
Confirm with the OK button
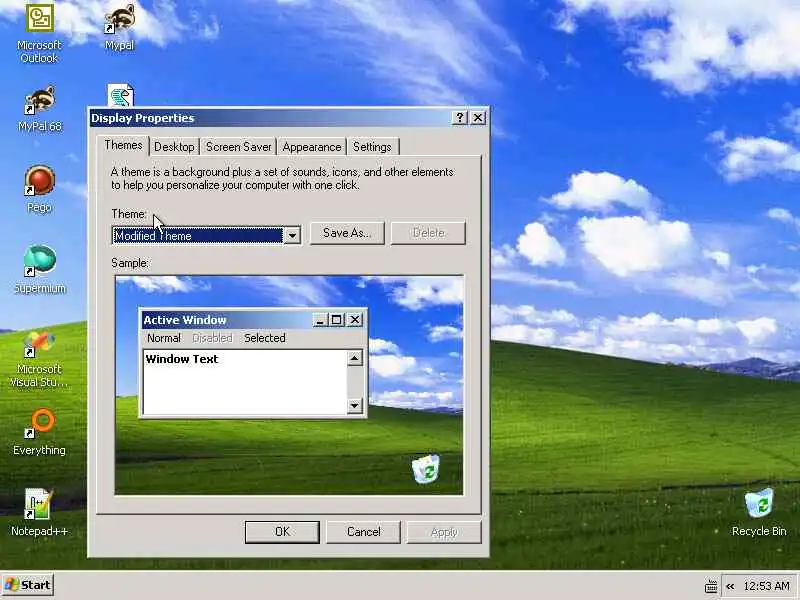coord(282,532)
